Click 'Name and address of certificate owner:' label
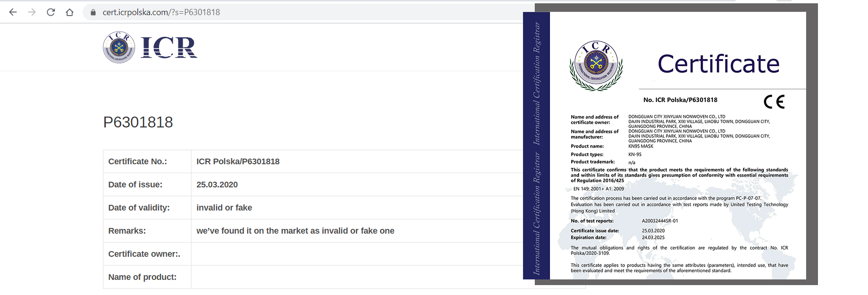The image size is (868, 295). [x=595, y=119]
